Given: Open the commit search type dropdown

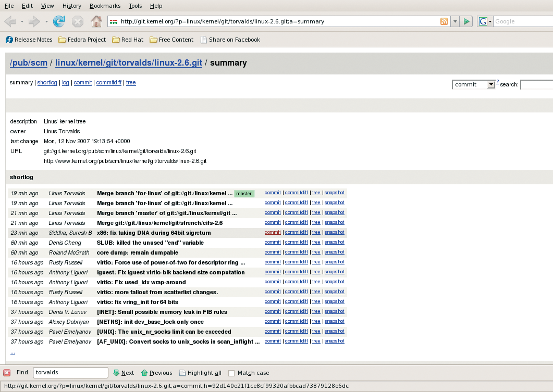Looking at the screenshot, I should 474,84.
